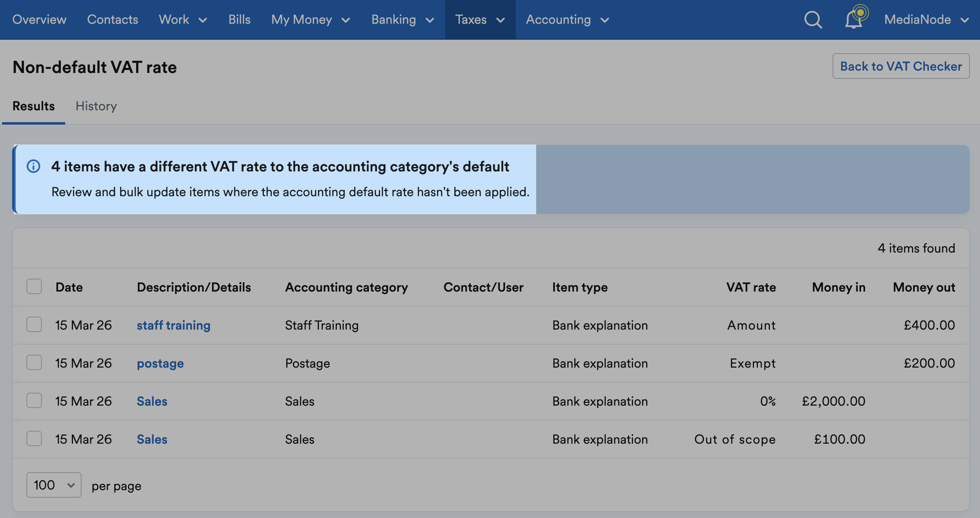Open the staff training link
This screenshot has width=980, height=518.
(174, 325)
